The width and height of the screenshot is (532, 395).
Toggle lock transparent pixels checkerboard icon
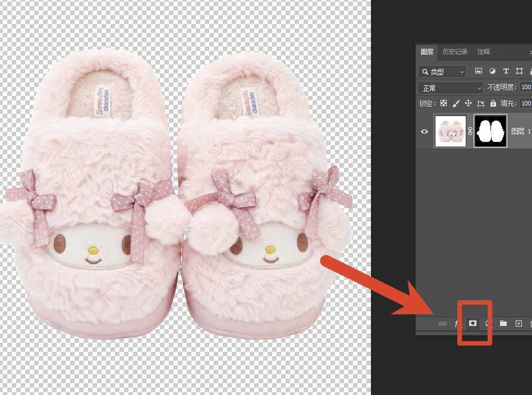(x=443, y=103)
